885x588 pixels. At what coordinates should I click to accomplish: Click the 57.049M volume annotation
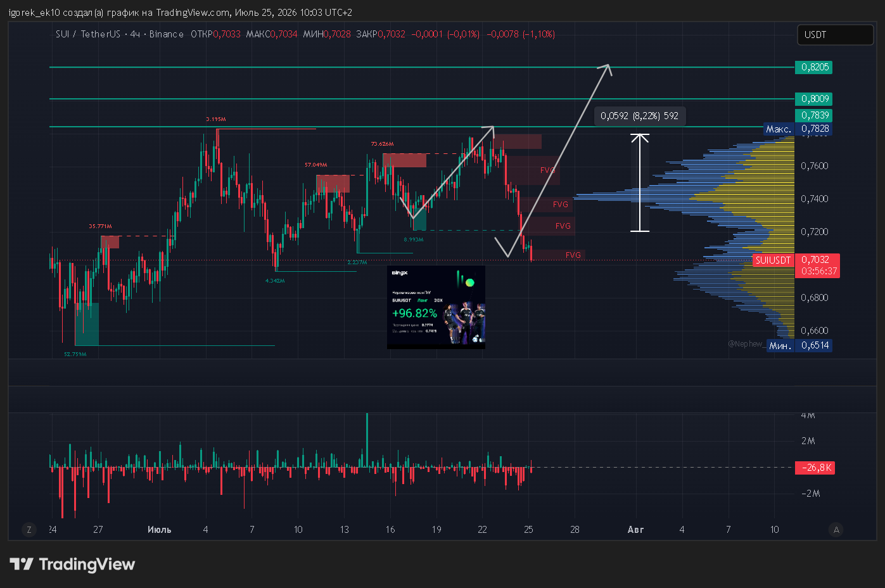click(x=316, y=165)
